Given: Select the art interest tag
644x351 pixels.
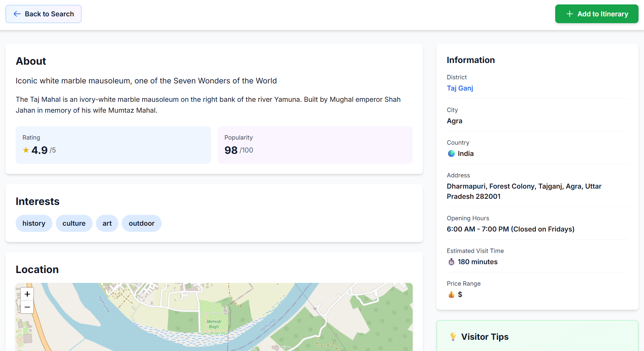Looking at the screenshot, I should point(107,223).
